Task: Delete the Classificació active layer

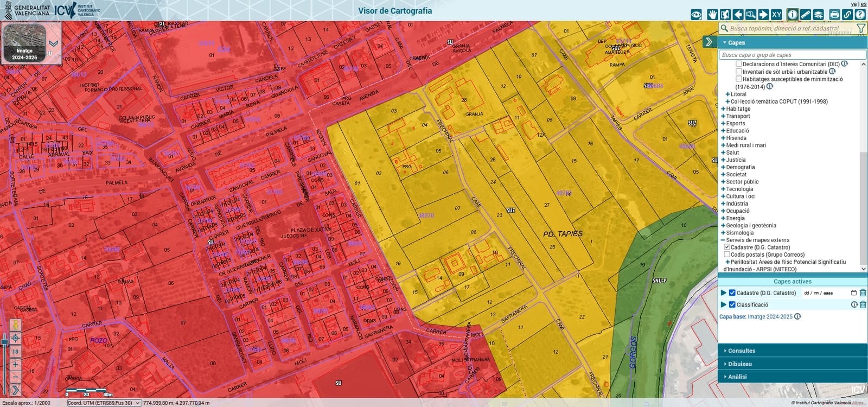Action: click(x=863, y=304)
